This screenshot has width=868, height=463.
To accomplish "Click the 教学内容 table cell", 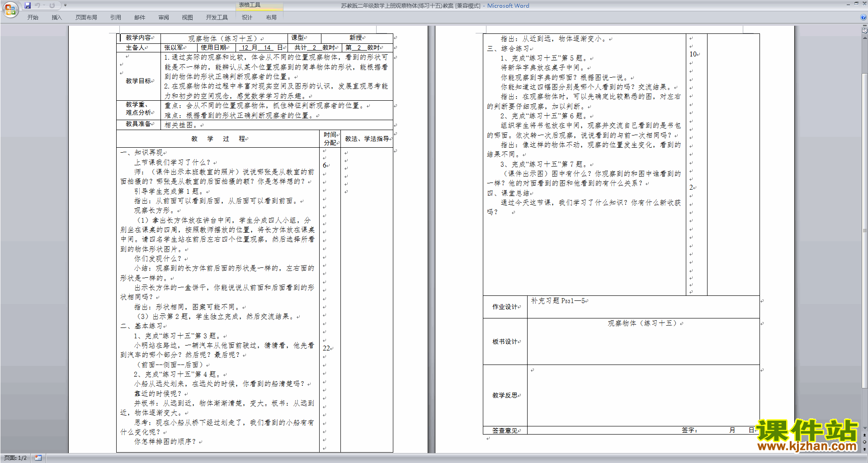I will tap(139, 38).
